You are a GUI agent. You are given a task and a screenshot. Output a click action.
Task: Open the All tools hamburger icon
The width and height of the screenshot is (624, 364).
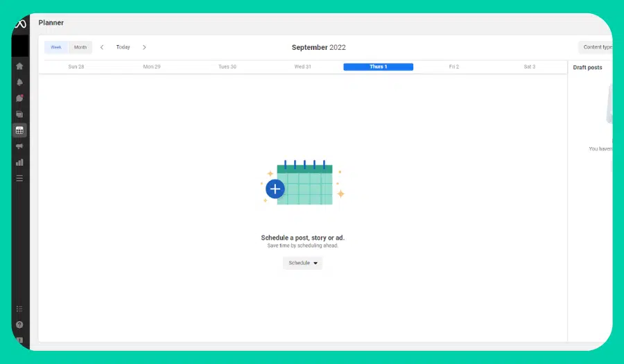19,178
